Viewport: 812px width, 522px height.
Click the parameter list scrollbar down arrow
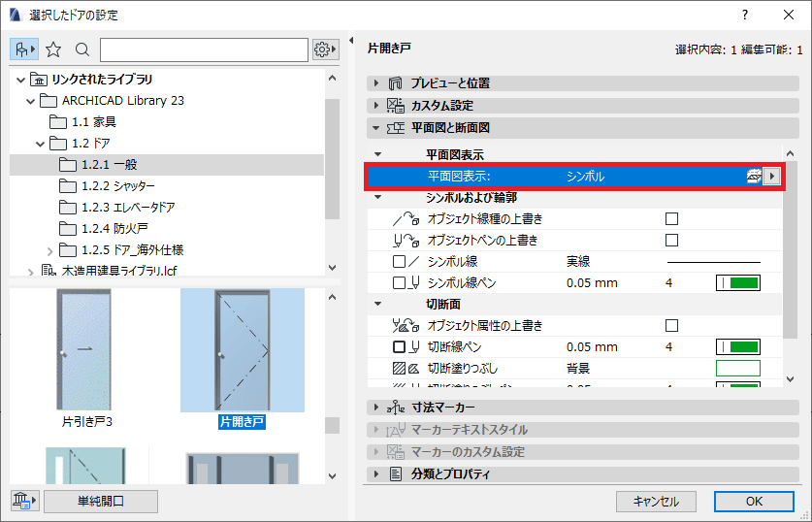click(790, 378)
